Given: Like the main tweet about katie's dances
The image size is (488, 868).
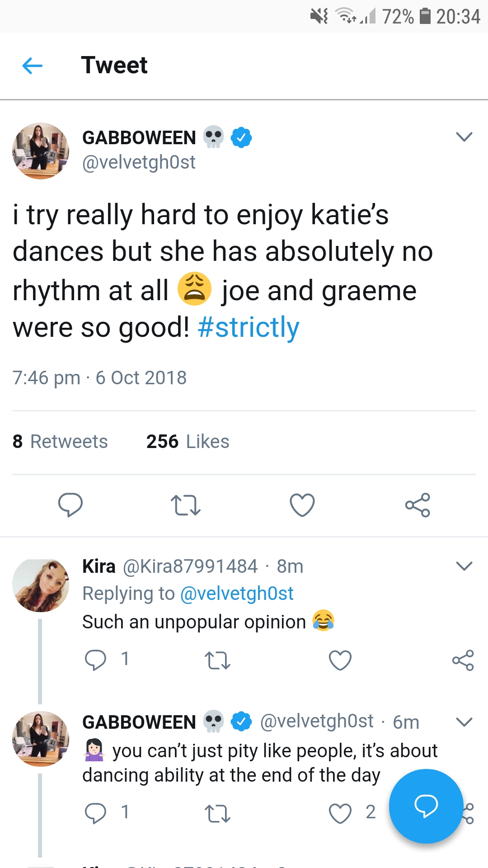Looking at the screenshot, I should (x=302, y=505).
